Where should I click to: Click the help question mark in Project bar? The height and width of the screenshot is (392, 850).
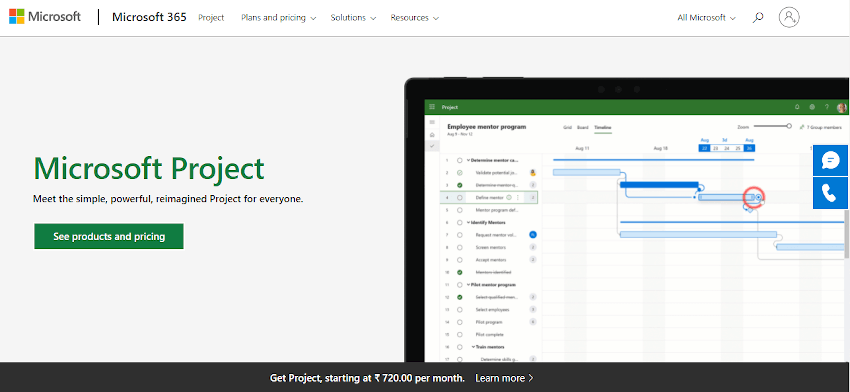827,107
